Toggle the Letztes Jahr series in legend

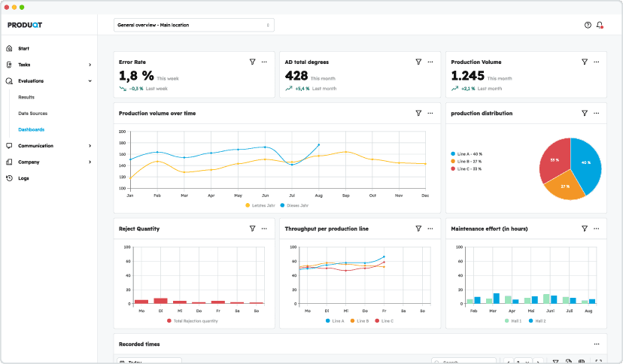click(260, 205)
